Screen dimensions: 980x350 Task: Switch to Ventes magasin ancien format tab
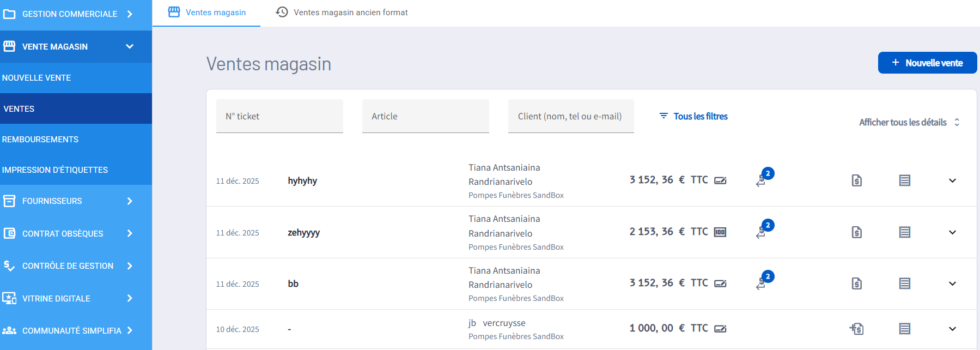342,13
